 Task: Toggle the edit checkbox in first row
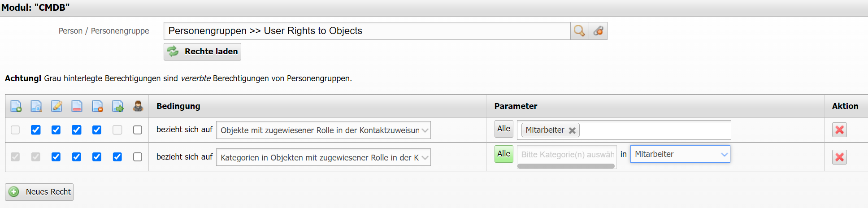click(56, 130)
